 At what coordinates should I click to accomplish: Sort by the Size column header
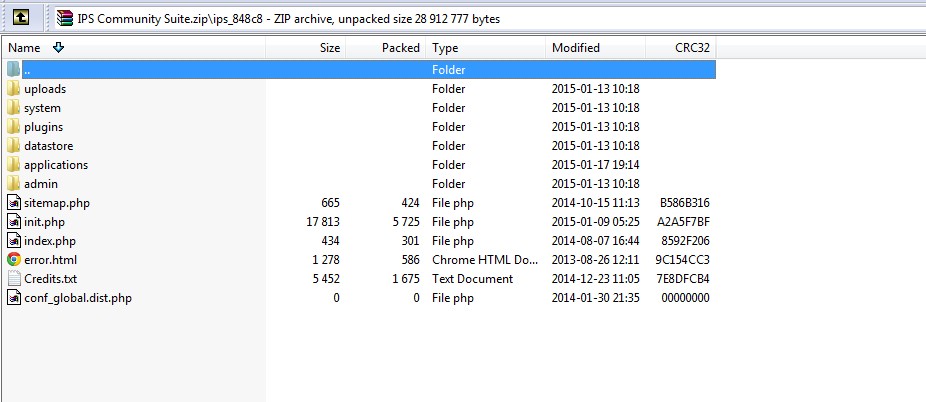coord(330,48)
